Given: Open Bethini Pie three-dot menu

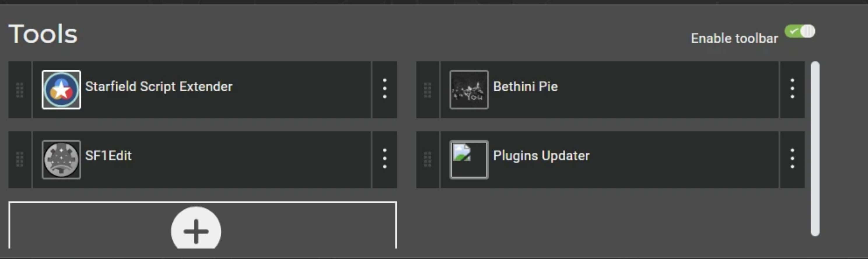Looking at the screenshot, I should click(792, 89).
